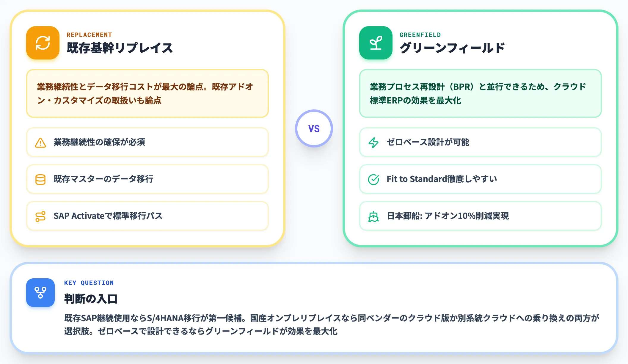
Task: Select the SAP Activateで標準移行パス item
Action: pyautogui.click(x=147, y=216)
